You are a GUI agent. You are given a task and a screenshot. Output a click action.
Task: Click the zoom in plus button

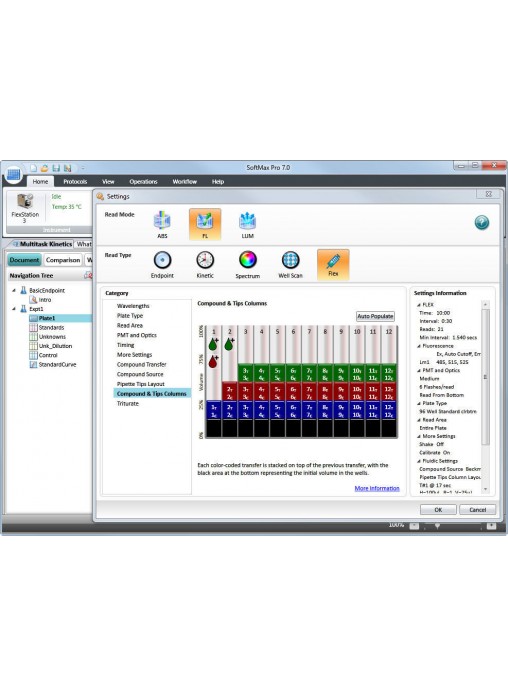point(491,526)
